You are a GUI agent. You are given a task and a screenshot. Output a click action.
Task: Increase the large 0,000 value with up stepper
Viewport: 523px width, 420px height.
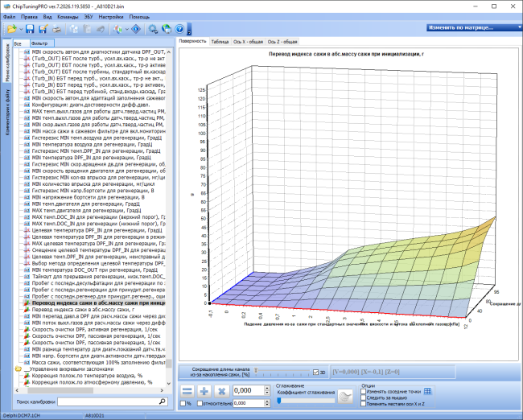tap(267, 388)
